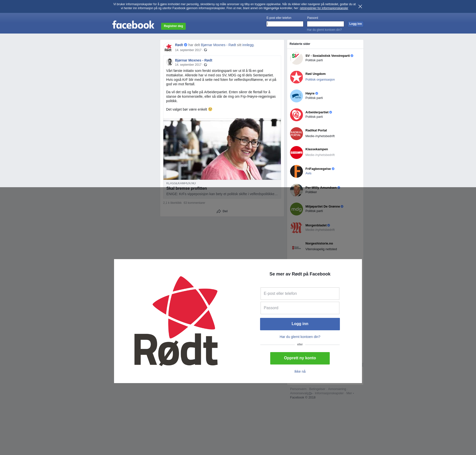Open the Klassekampen article image thumbnail
Screen dimensions: 476x455
tap(222, 149)
